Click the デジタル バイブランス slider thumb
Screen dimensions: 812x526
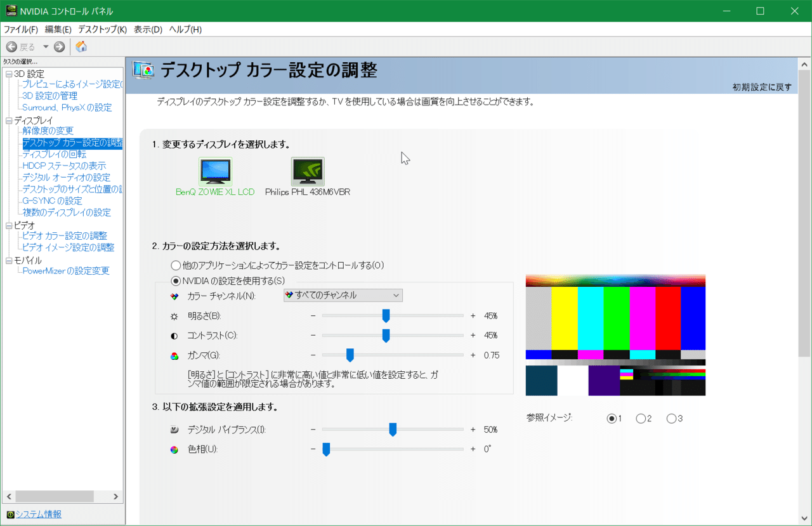pyautogui.click(x=393, y=430)
